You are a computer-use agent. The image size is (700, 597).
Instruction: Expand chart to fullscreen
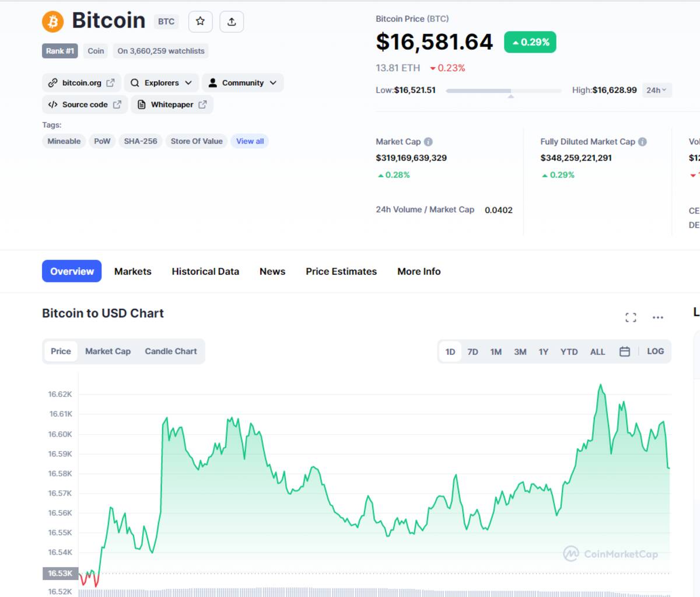631,317
